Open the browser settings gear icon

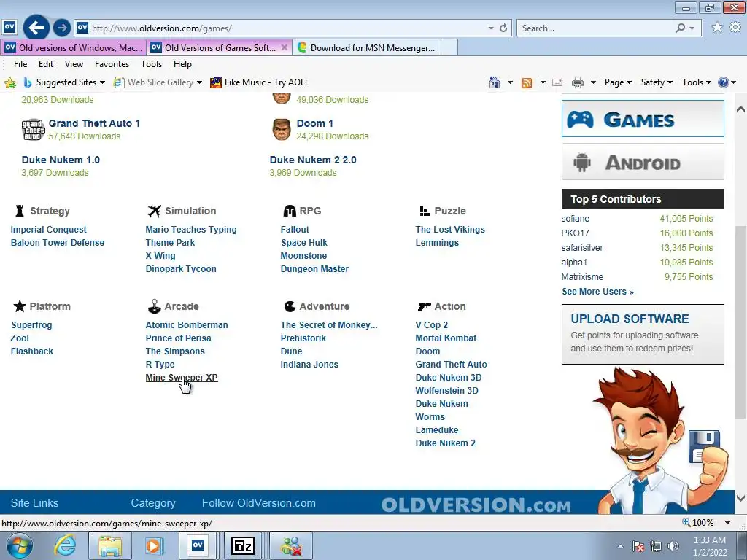tap(735, 28)
